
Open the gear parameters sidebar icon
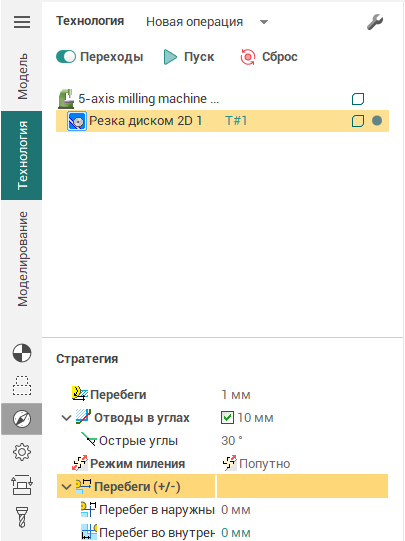click(x=22, y=452)
